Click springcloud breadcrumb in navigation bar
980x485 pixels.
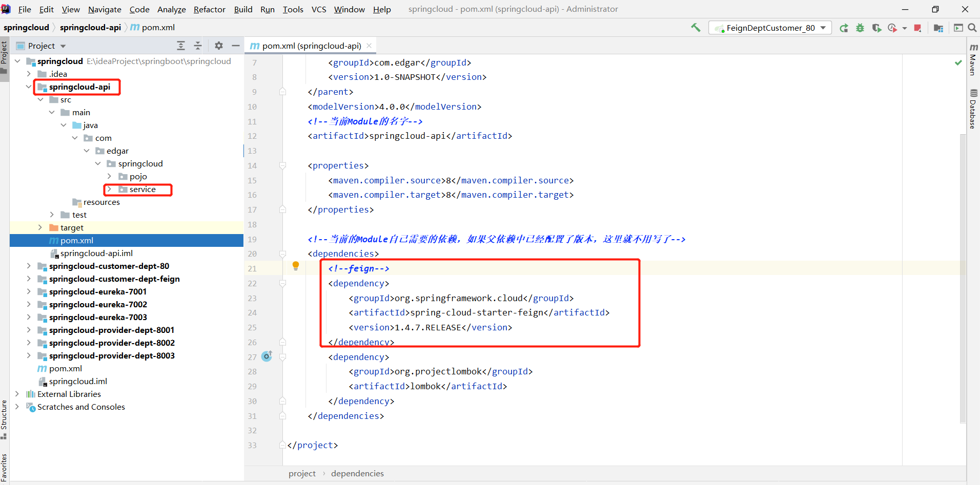26,28
